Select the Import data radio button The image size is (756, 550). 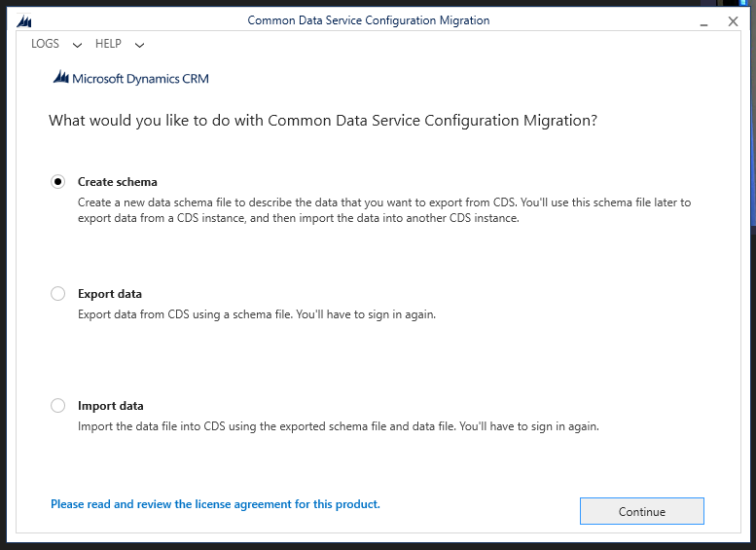pos(58,406)
